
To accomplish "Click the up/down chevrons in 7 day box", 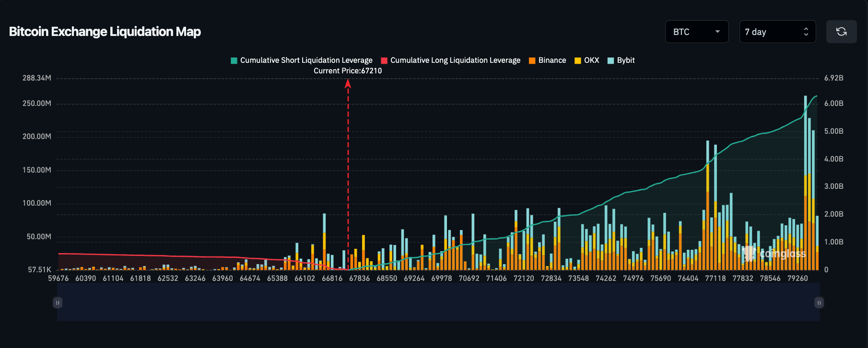I will click(806, 32).
